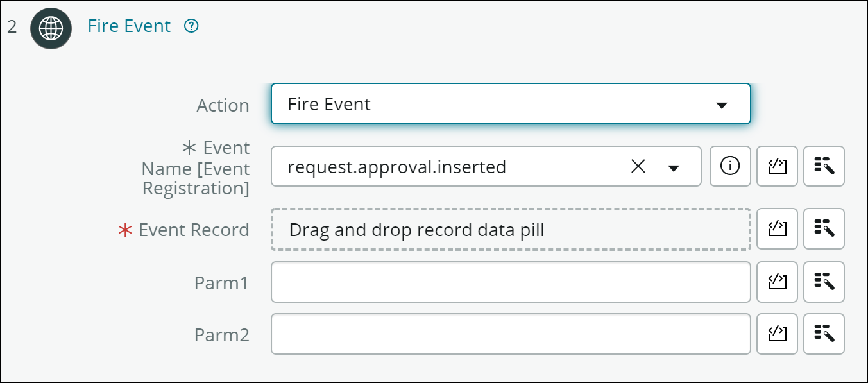The height and width of the screenshot is (383, 868).
Task: Click into the Parm1 input field
Action: [511, 282]
